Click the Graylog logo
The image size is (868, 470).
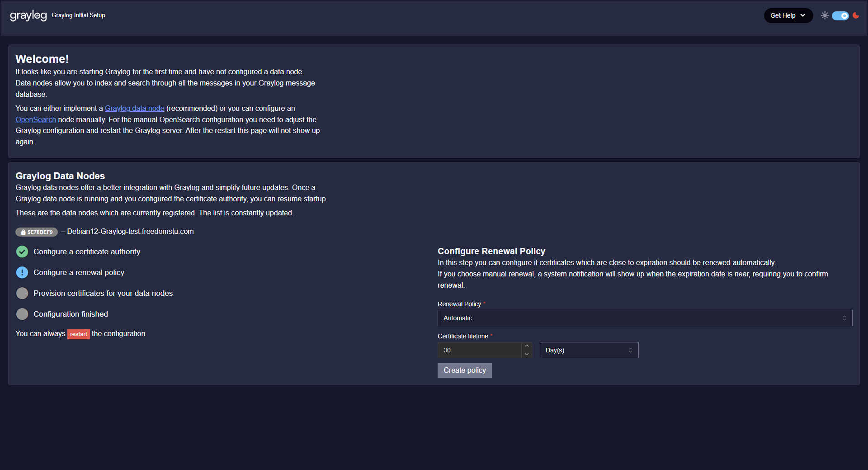coord(28,15)
